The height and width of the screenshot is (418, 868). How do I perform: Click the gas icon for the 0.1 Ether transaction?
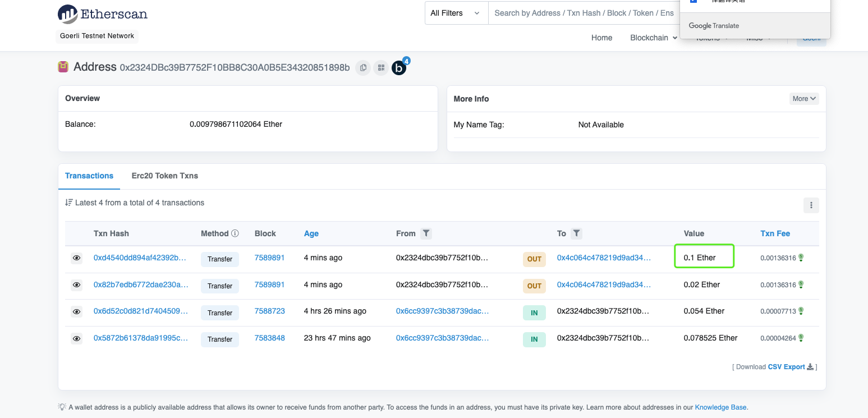[801, 258]
